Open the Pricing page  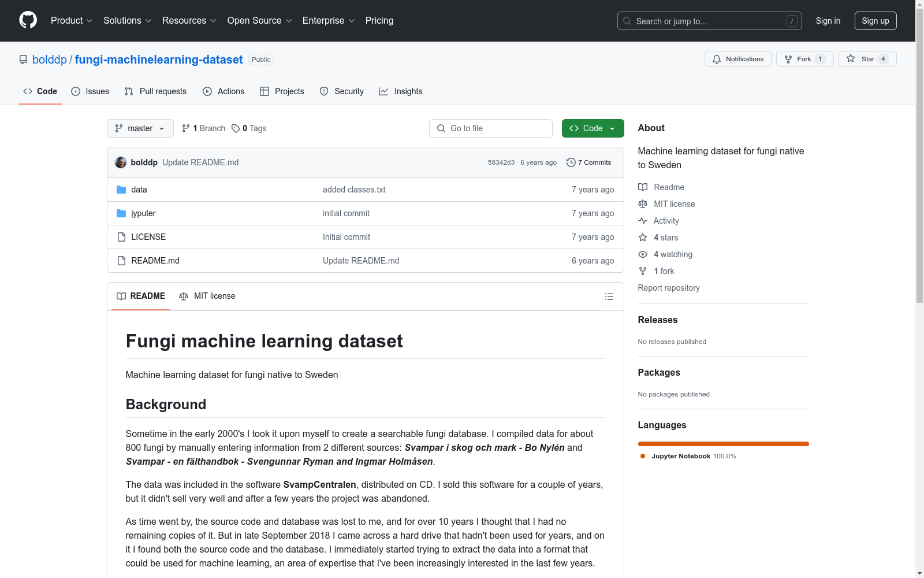coord(379,20)
